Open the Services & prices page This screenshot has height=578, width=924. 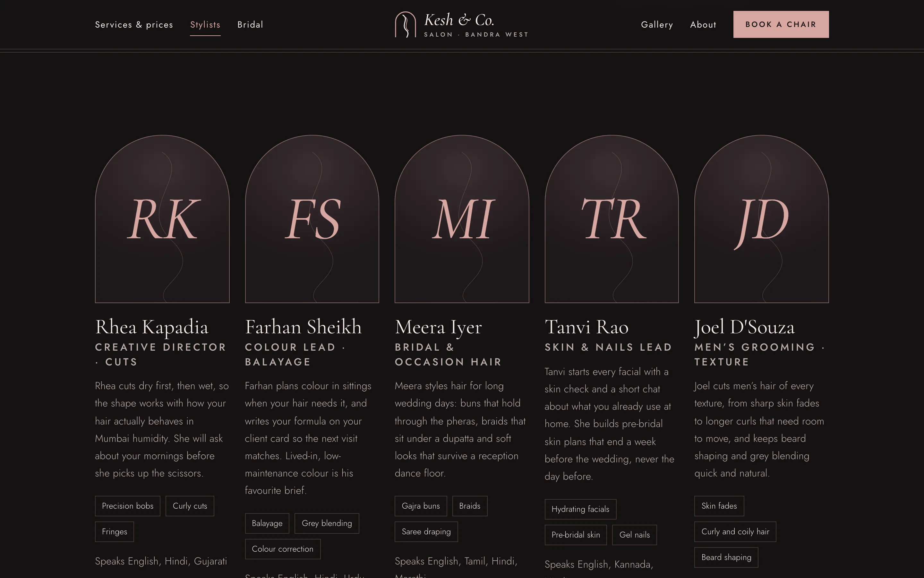pyautogui.click(x=134, y=24)
